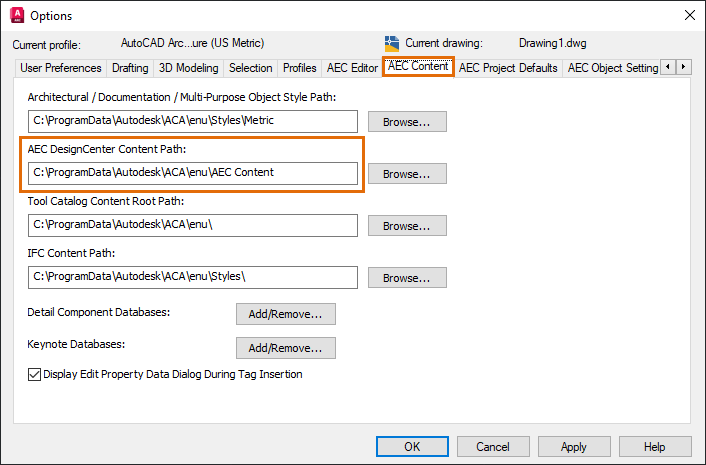The height and width of the screenshot is (465, 706).
Task: Click the current drawing icon
Action: tap(392, 44)
